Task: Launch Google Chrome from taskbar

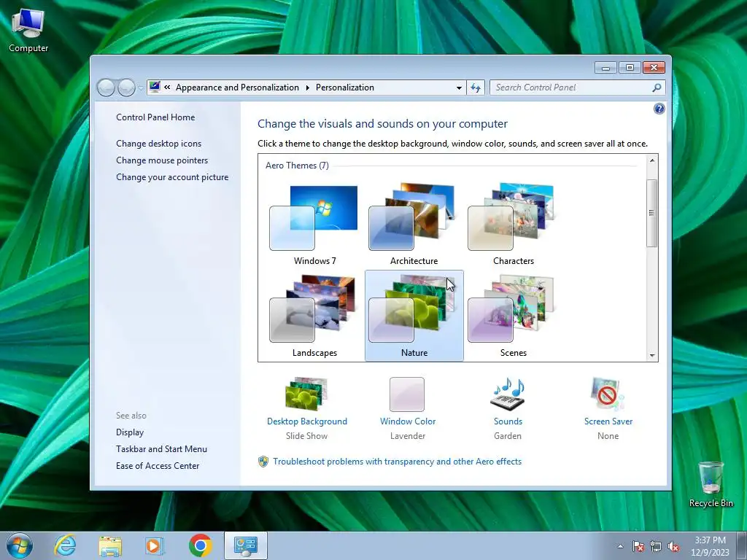Action: click(x=200, y=545)
